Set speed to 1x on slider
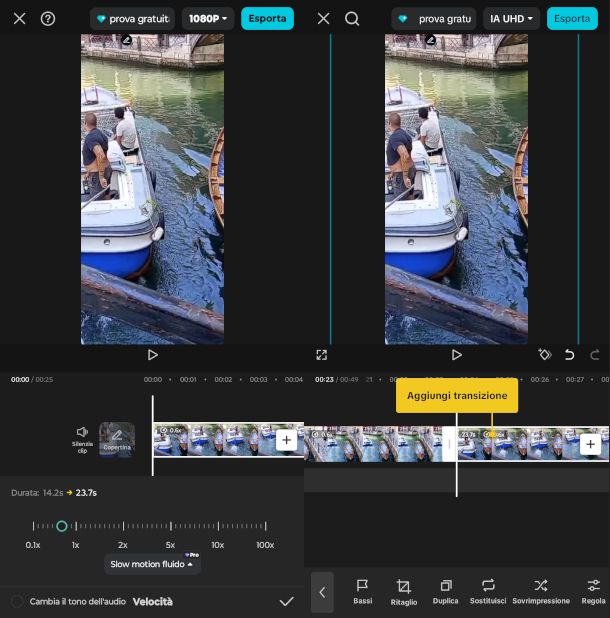 tap(76, 526)
